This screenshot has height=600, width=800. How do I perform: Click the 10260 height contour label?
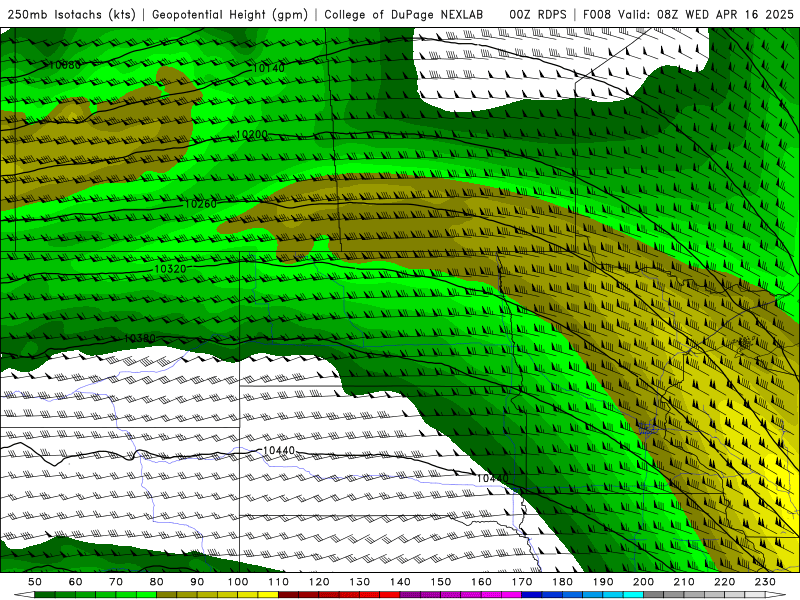click(x=201, y=204)
